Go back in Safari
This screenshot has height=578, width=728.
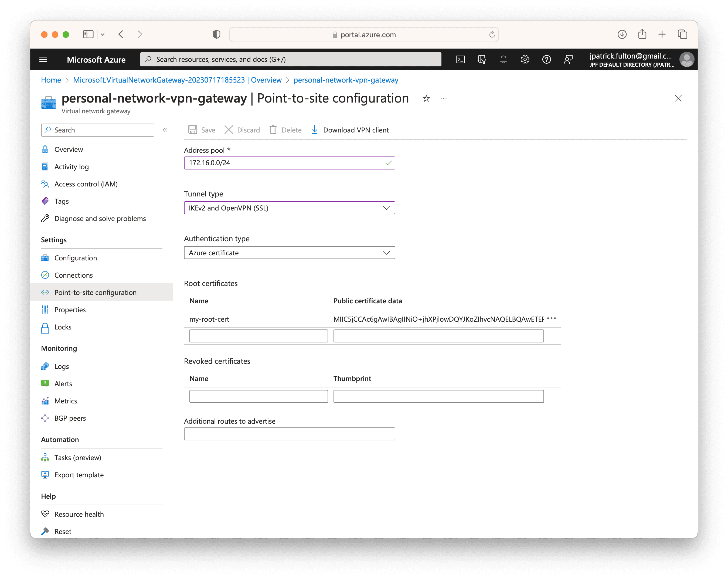click(x=121, y=34)
